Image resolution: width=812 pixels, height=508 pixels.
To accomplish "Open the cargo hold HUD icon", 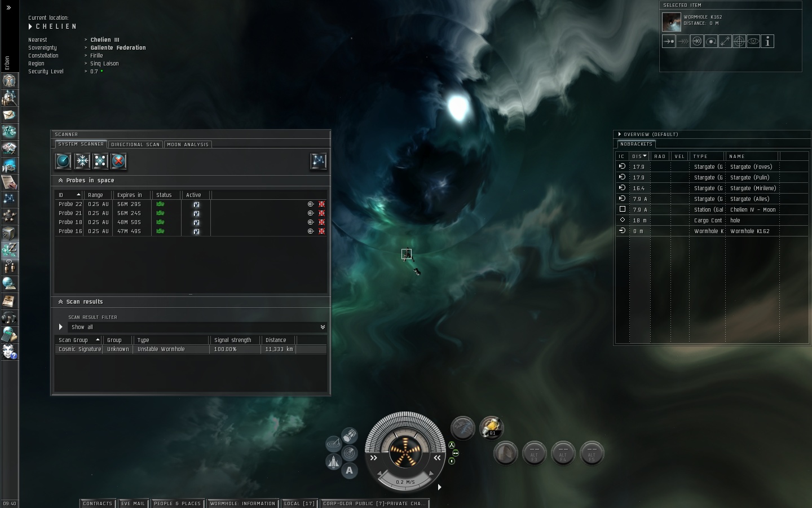I will point(350,435).
